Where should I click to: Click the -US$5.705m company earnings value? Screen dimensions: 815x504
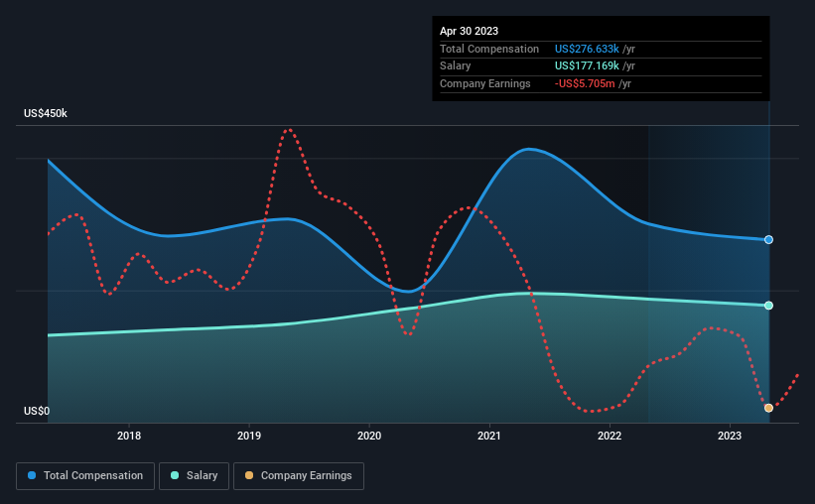click(x=585, y=83)
